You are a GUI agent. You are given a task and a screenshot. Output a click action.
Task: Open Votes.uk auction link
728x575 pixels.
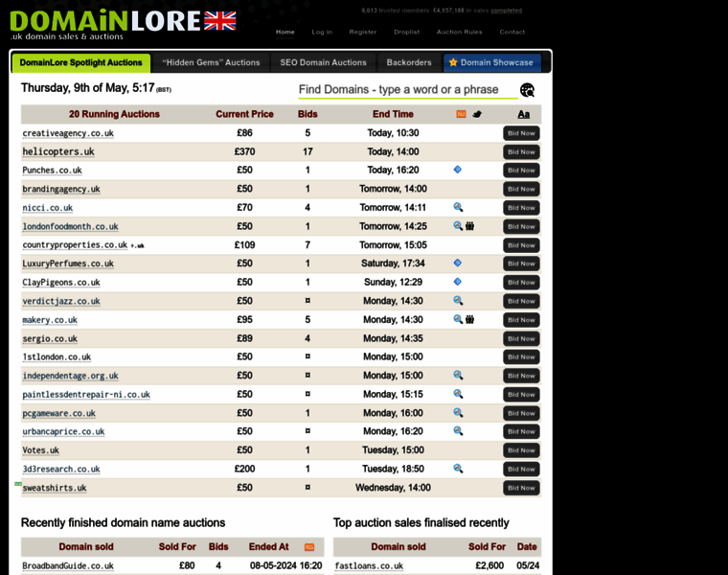click(41, 450)
